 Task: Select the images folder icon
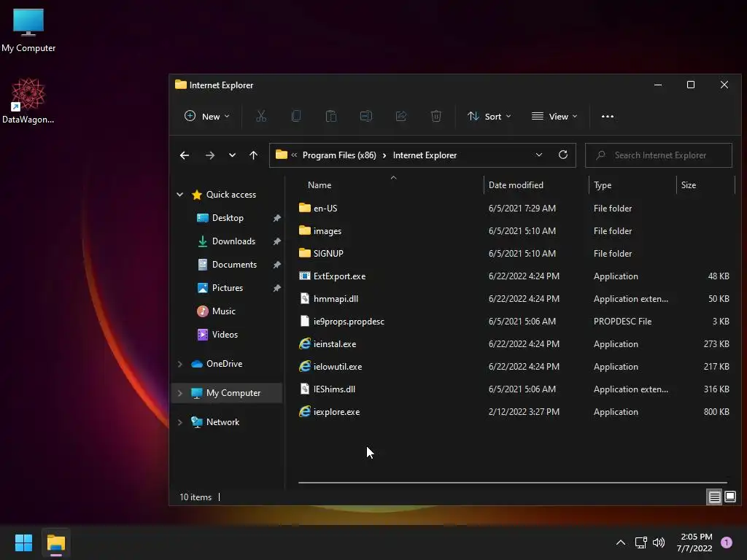(x=304, y=230)
